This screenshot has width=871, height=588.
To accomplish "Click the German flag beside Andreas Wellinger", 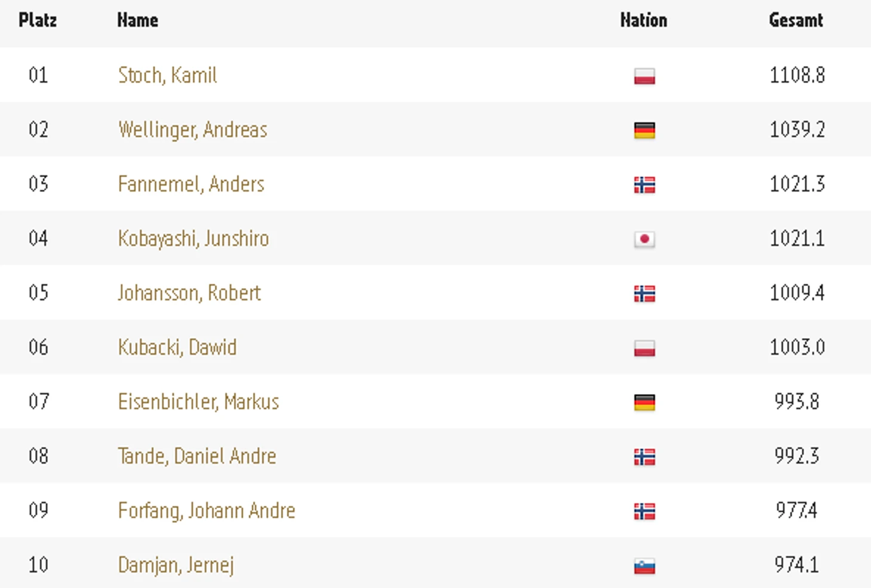I will point(644,131).
